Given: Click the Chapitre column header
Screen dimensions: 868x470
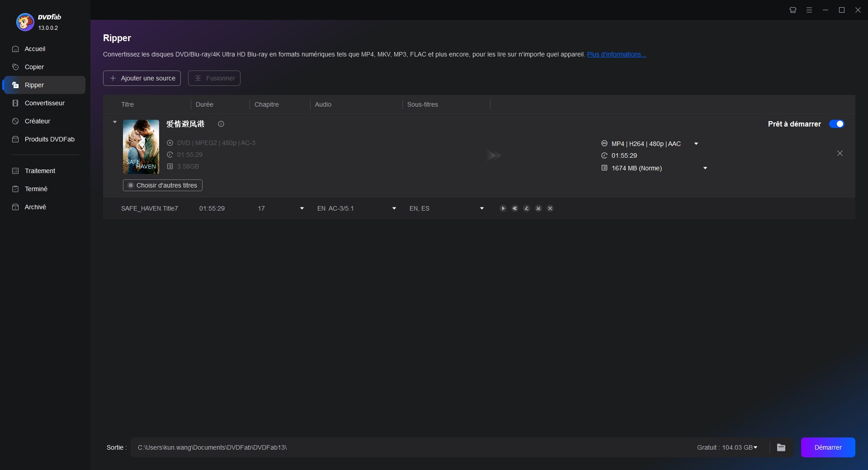Looking at the screenshot, I should point(267,104).
